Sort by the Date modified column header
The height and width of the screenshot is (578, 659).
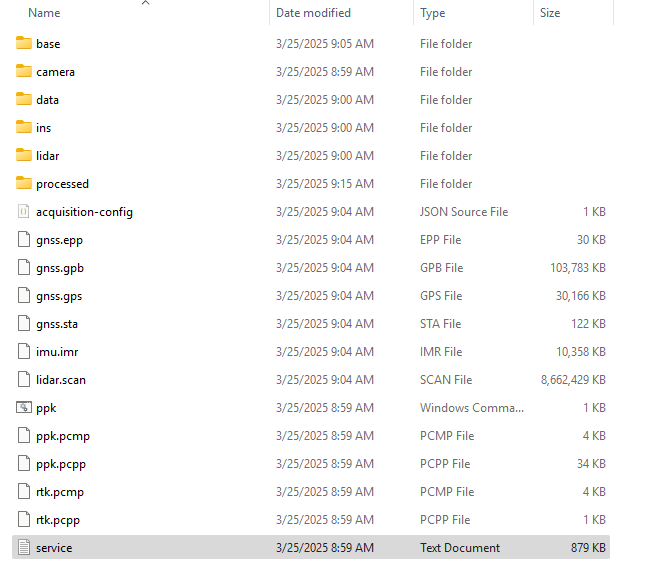click(x=313, y=13)
